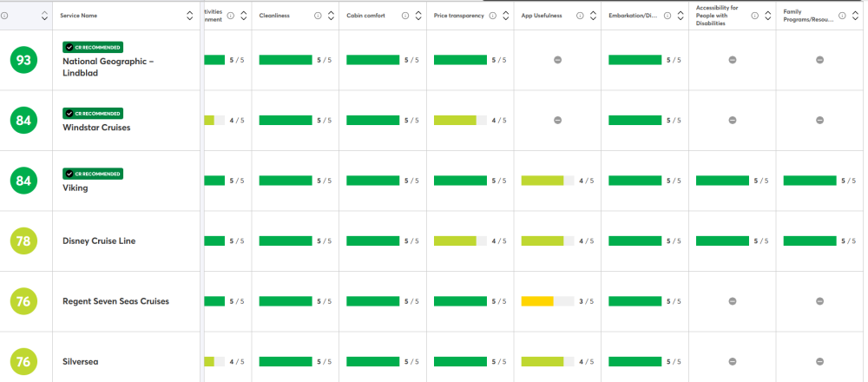The height and width of the screenshot is (382, 868).
Task: Click Regent Seven Seas '5 / 5' Price transparency value
Action: [499, 301]
